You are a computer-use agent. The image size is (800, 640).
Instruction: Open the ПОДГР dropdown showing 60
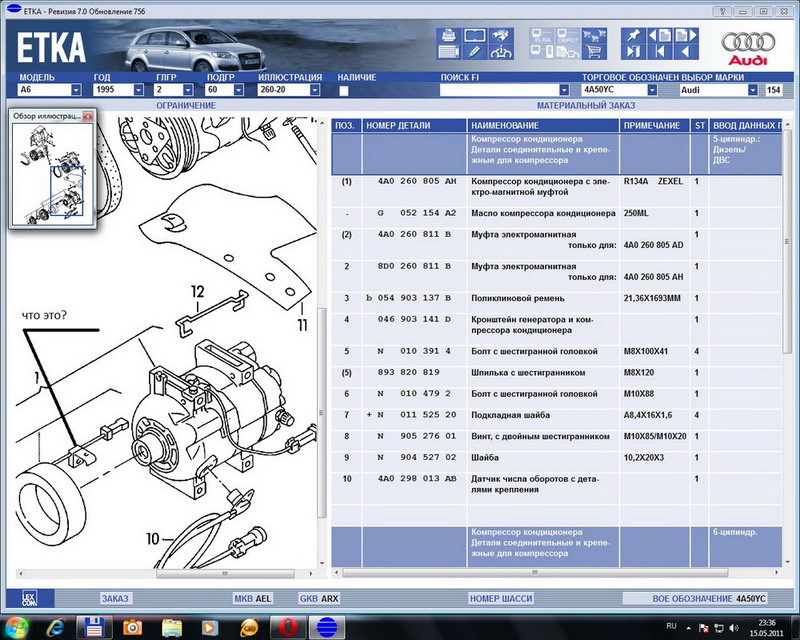click(x=238, y=90)
